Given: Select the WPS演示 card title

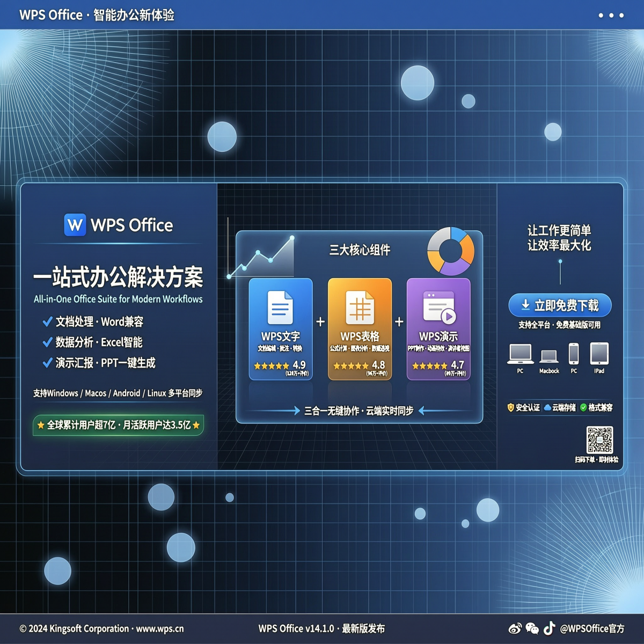Looking at the screenshot, I should (x=438, y=336).
